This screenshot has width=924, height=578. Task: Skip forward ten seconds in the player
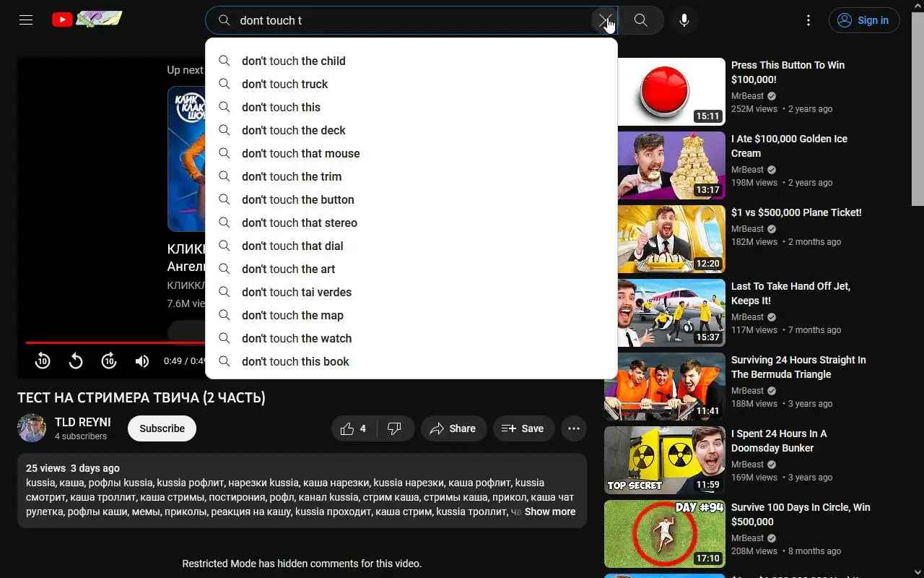tap(109, 361)
